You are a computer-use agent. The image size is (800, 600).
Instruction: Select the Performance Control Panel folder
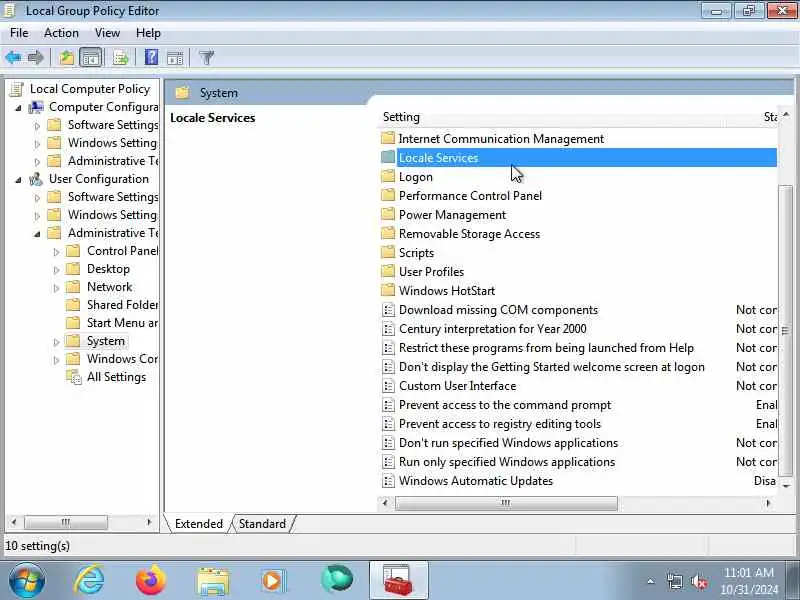470,196
